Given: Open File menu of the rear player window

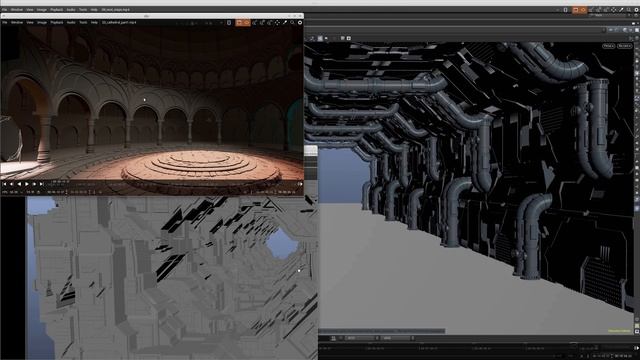Looking at the screenshot, I should (x=4, y=9).
